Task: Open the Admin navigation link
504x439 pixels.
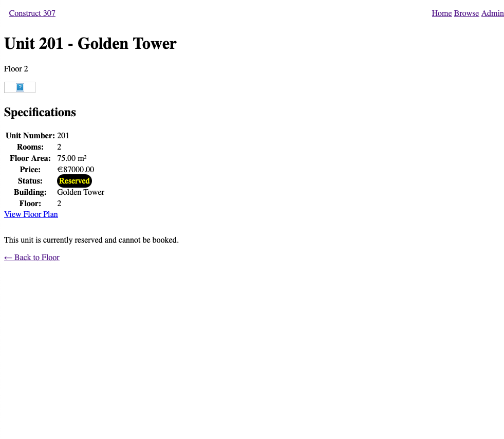Action: coord(492,13)
